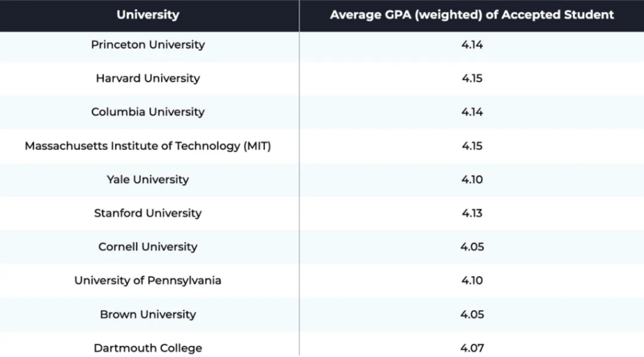The width and height of the screenshot is (644, 357).
Task: Select the Princeton University cell
Action: tap(148, 45)
